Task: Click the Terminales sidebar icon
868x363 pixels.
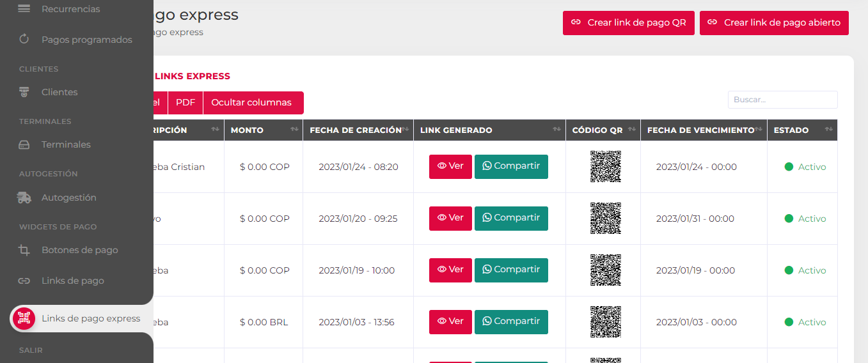Action: [x=24, y=144]
